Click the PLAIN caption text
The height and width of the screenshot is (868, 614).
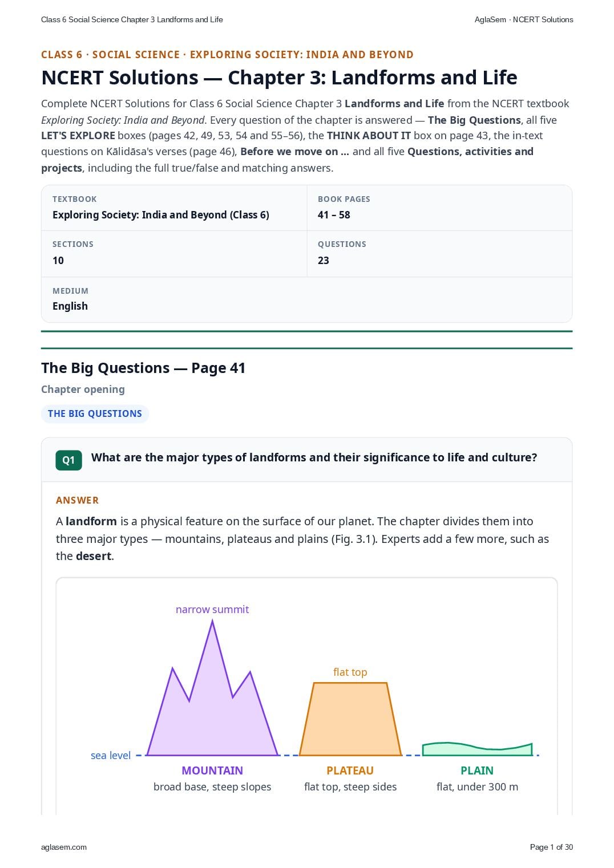(477, 770)
